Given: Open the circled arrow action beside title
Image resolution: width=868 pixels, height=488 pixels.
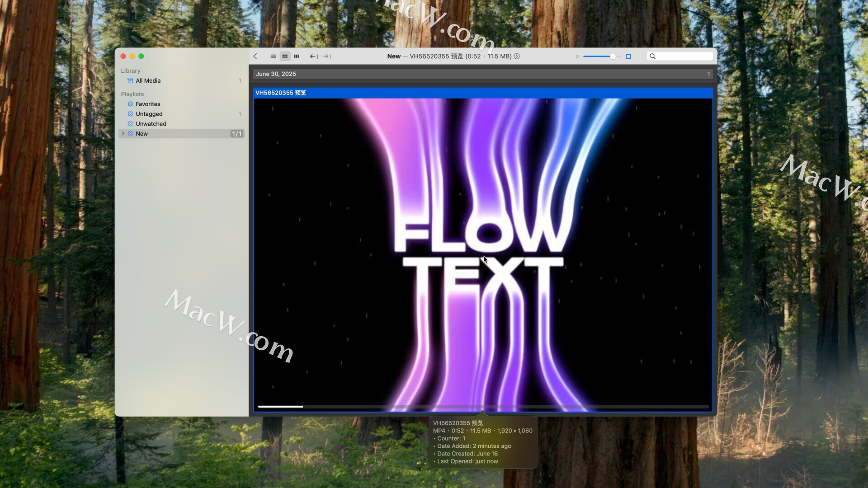Looking at the screenshot, I should (x=517, y=56).
